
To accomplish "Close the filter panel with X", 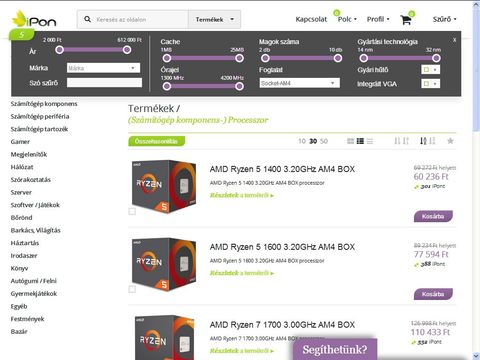I will [x=454, y=40].
